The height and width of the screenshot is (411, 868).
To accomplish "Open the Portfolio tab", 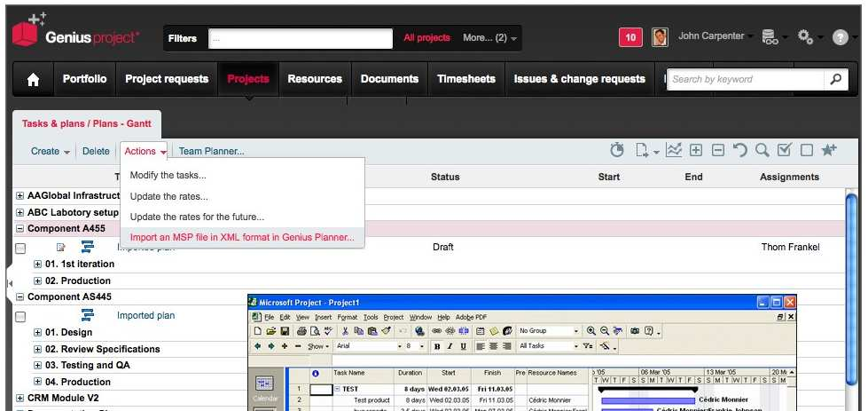I will coord(84,79).
